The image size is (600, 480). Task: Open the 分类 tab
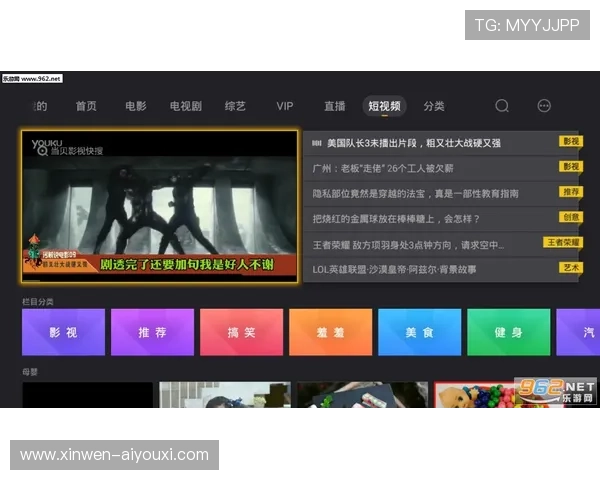(x=434, y=106)
